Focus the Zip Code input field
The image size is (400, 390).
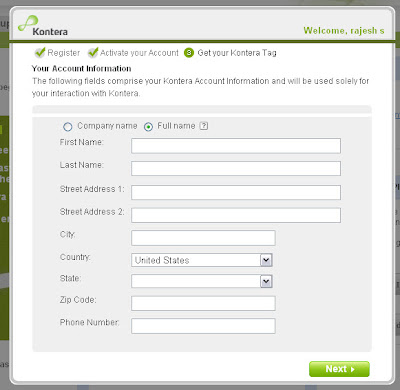click(203, 303)
